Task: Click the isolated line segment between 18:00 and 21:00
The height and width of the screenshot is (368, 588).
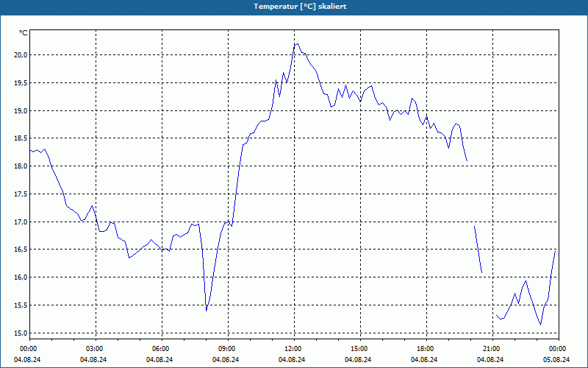Action: (478, 250)
